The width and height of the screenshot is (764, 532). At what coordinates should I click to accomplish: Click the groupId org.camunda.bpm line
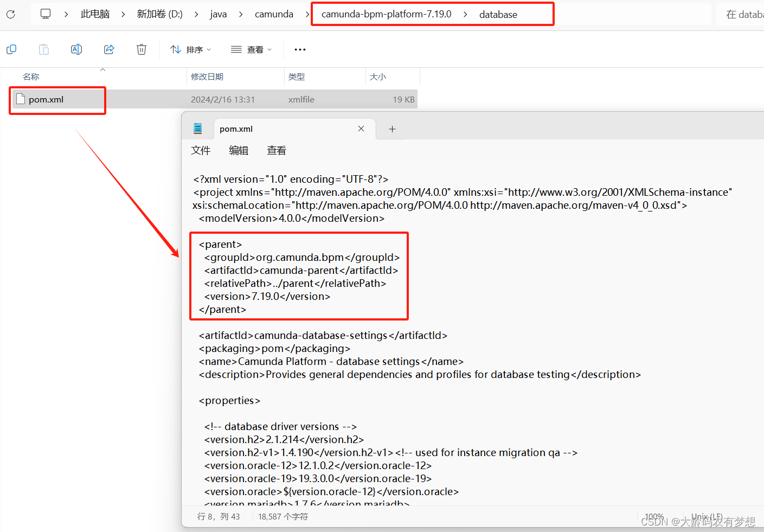click(x=302, y=257)
